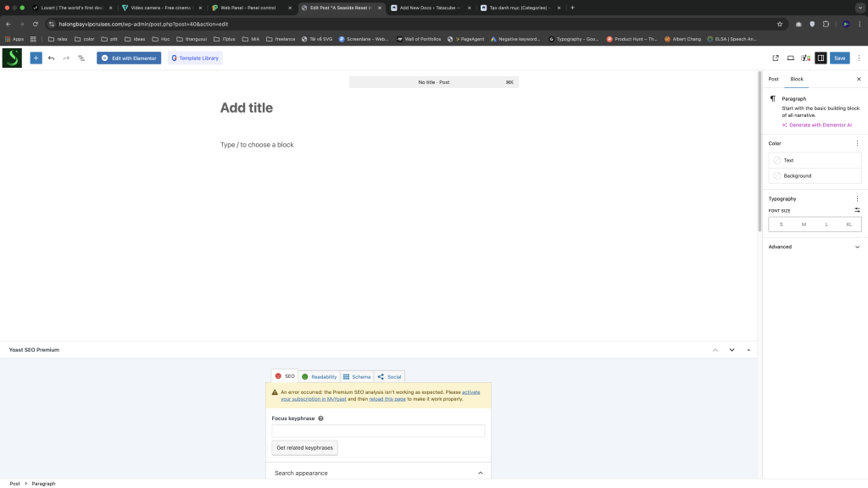
Task: Collapse the Search appearance section
Action: [x=480, y=473]
